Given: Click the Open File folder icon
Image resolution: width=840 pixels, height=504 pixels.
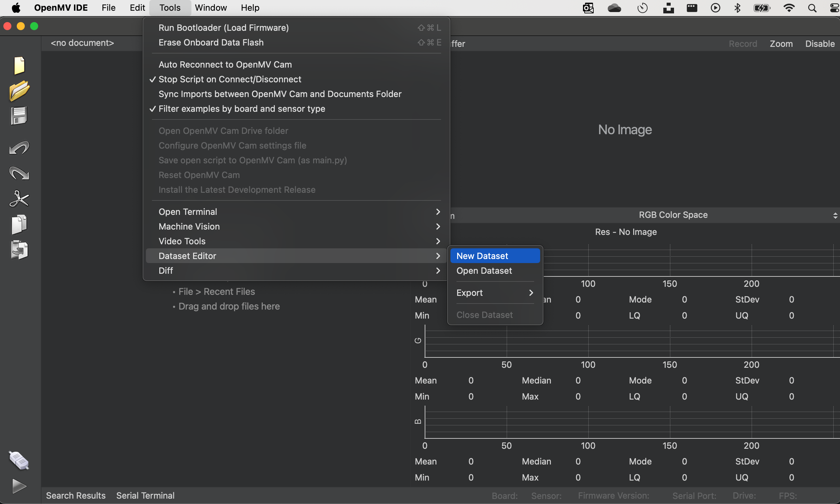Looking at the screenshot, I should [x=19, y=91].
